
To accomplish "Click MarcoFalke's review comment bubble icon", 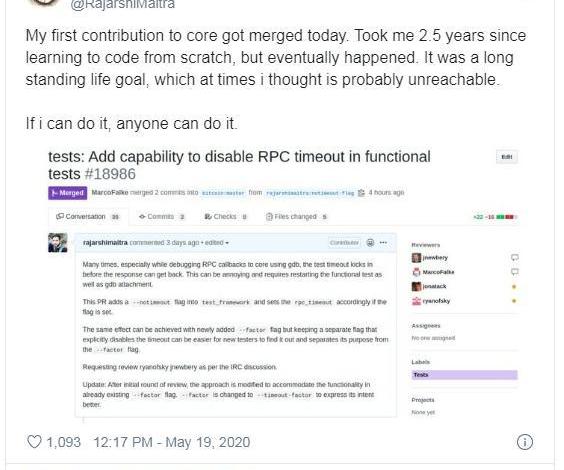I will [515, 272].
